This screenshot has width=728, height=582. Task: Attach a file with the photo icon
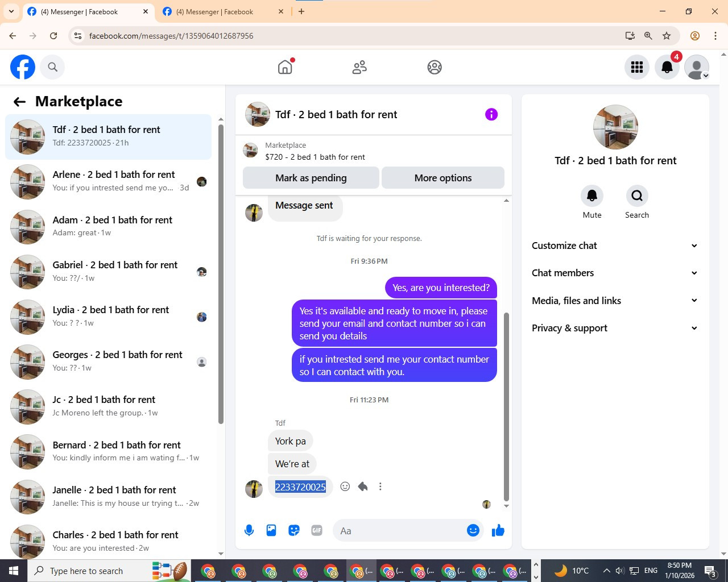(271, 531)
